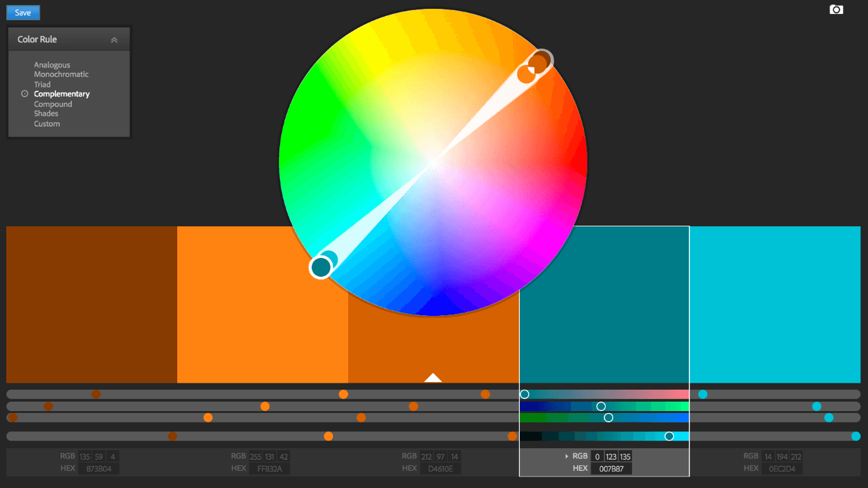Grab the teal handle on the color wheel
Screen dimensions: 868x488
320,267
